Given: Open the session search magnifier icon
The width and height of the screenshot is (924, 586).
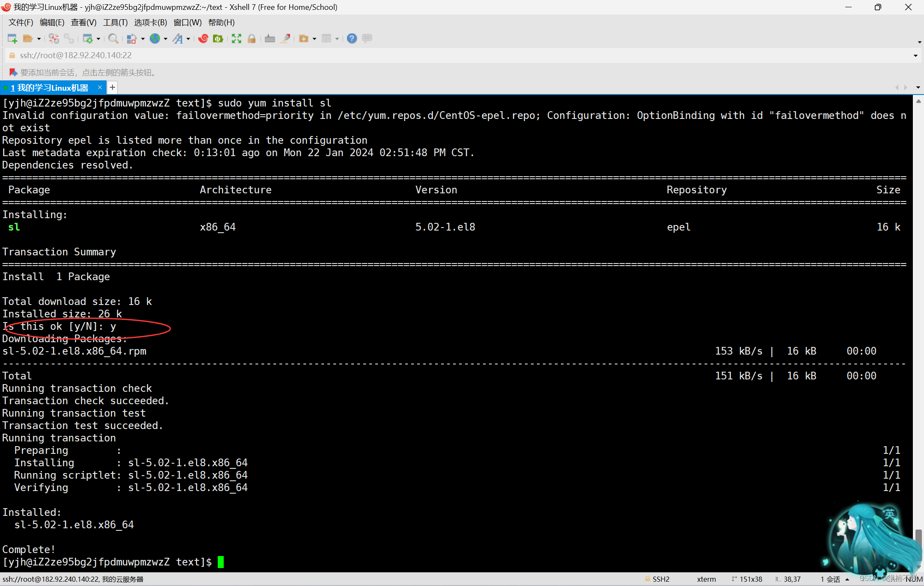Looking at the screenshot, I should [113, 38].
